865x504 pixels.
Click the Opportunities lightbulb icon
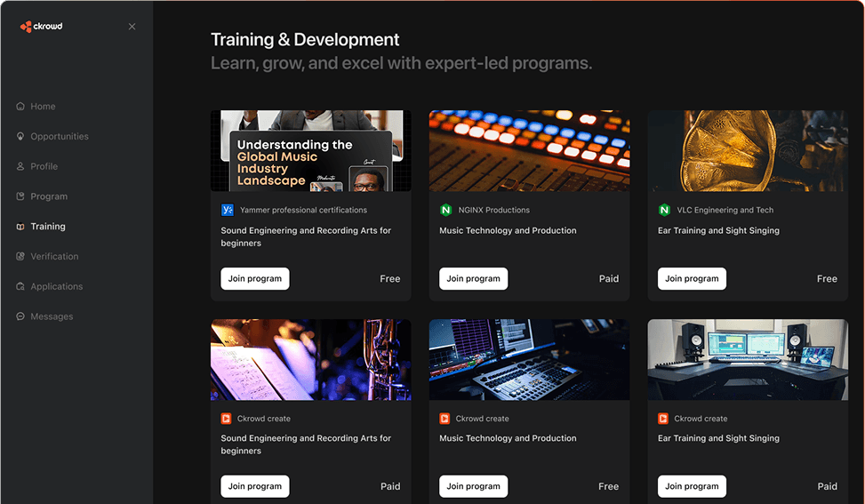coord(20,136)
